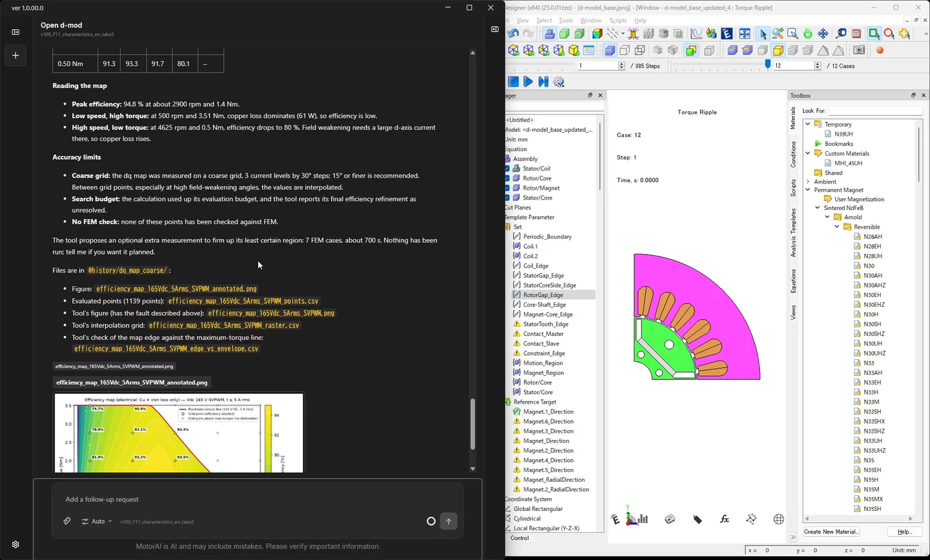
Task: Click the Look For search field
Action: pos(875,111)
